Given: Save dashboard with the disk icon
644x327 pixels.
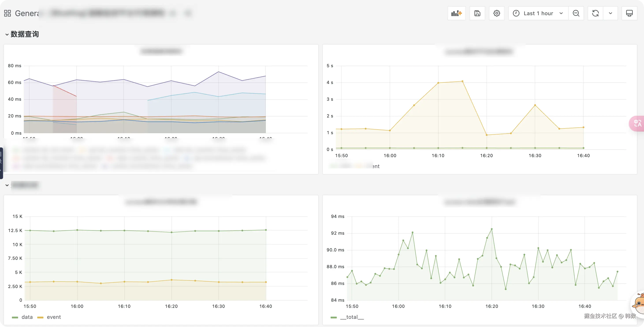Looking at the screenshot, I should (477, 13).
